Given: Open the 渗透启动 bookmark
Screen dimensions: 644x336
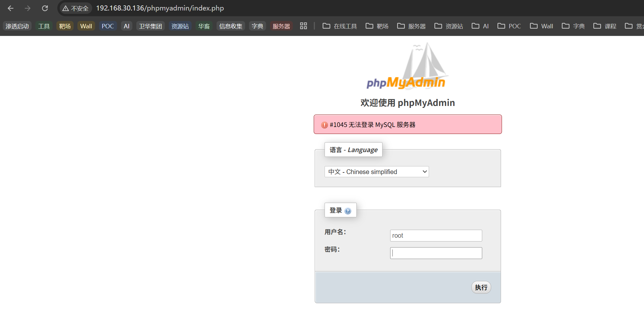Looking at the screenshot, I should pyautogui.click(x=17, y=26).
